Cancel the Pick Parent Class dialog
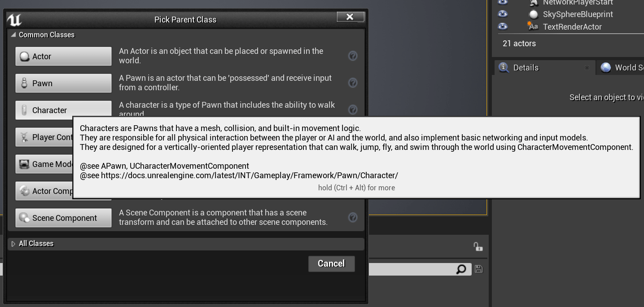This screenshot has height=307, width=644. [331, 263]
